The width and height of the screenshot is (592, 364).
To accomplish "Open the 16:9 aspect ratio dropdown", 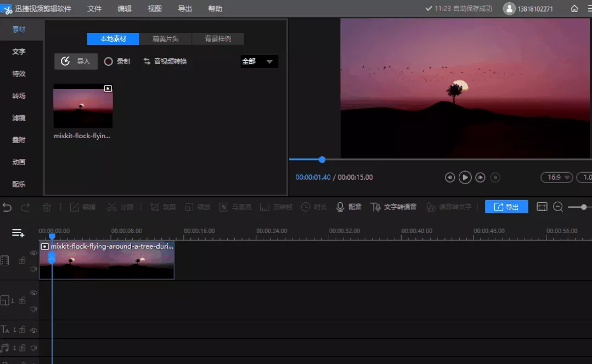I will click(x=557, y=177).
